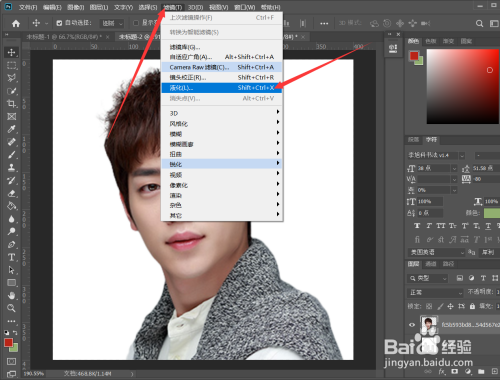Select the Rectangular Marquee tool
The image size is (500, 380).
tap(11, 65)
